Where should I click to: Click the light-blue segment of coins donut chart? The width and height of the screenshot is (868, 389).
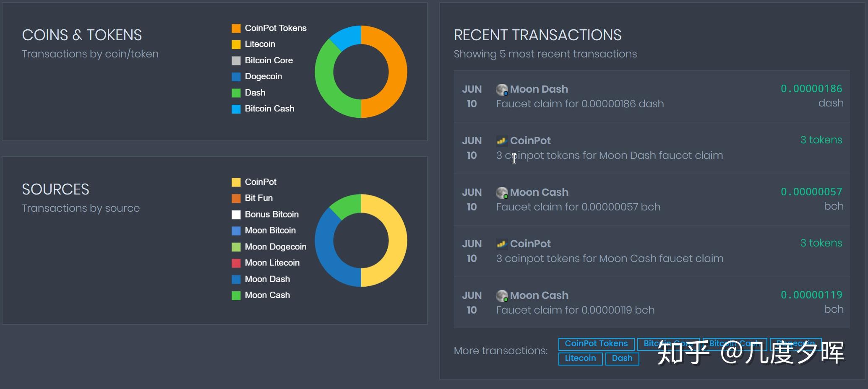347,36
